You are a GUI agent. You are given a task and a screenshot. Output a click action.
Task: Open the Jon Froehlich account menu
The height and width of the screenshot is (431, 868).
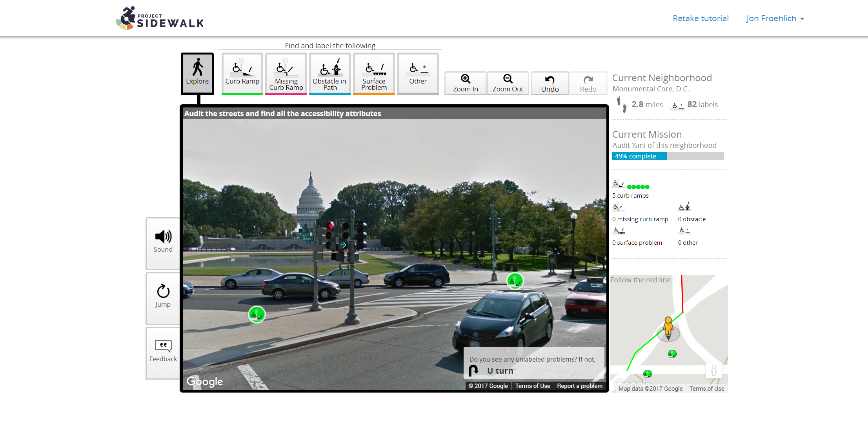click(775, 18)
